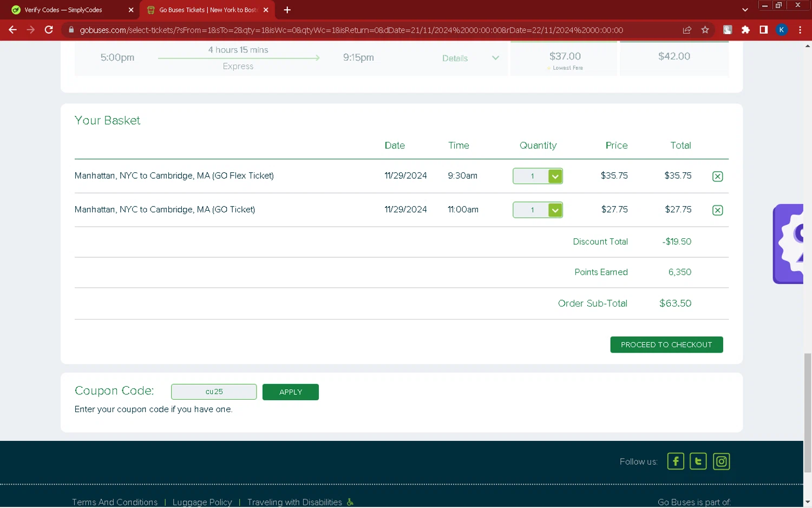Click the $35.75 price of GO Flex Ticket
The image size is (812, 508).
614,175
